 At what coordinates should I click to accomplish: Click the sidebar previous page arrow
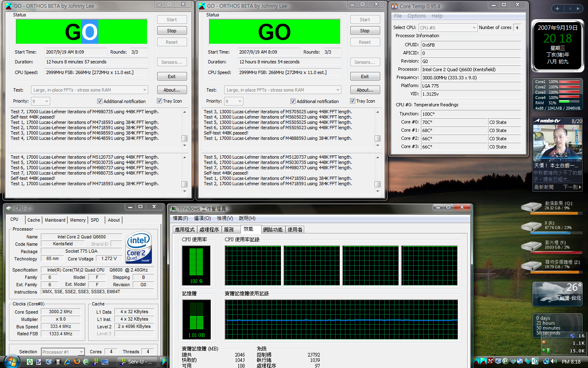569,8
